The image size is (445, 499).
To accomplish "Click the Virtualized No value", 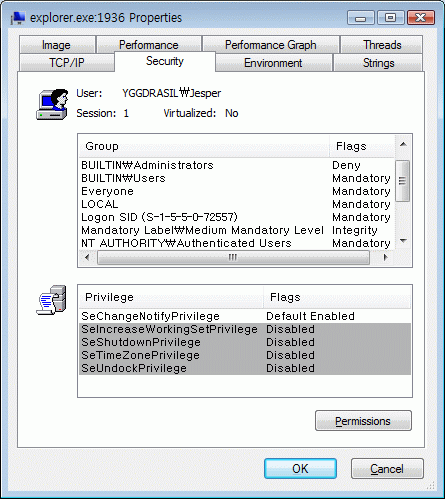I will pos(232,113).
